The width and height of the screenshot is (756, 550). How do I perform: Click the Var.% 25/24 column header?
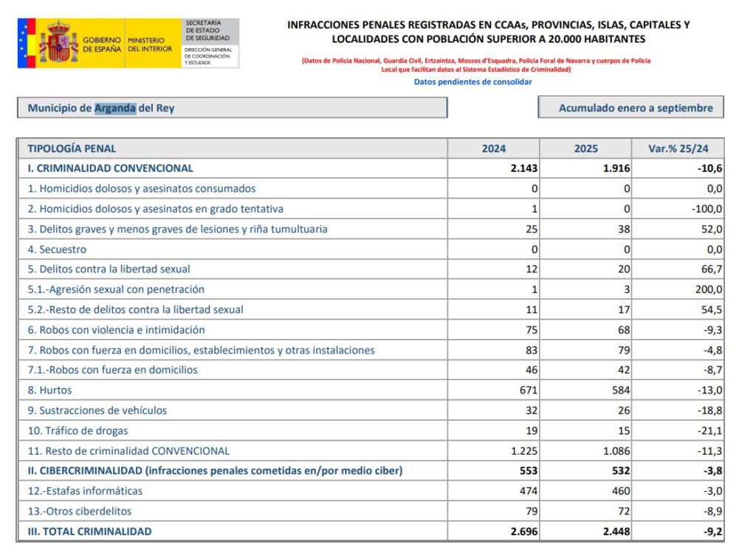(x=678, y=148)
